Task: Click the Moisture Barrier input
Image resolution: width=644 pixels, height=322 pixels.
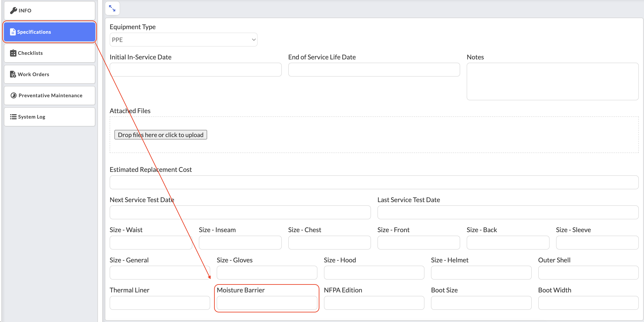Action: click(x=267, y=303)
